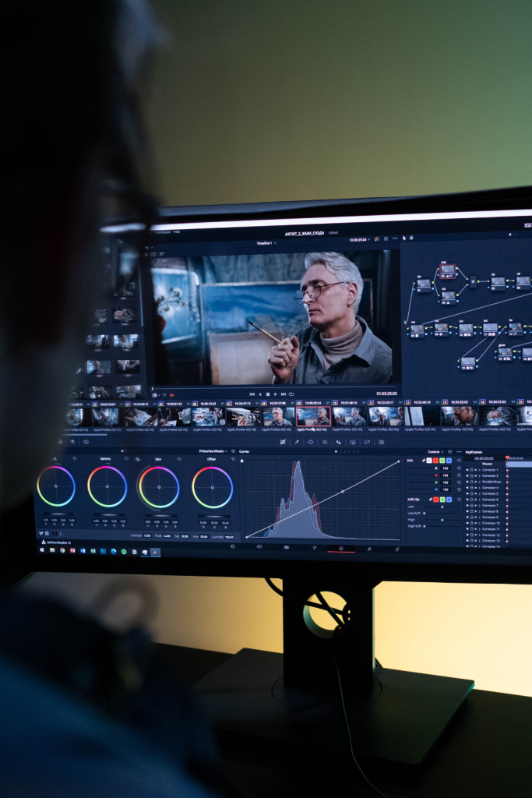
Task: Toggle the blue curve edit channel
Action: (x=449, y=461)
